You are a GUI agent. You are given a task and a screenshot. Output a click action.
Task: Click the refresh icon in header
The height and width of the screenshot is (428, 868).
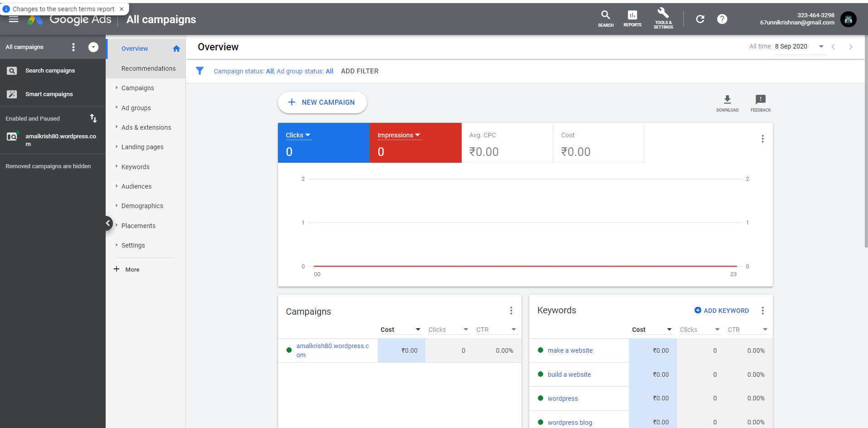[x=700, y=19]
